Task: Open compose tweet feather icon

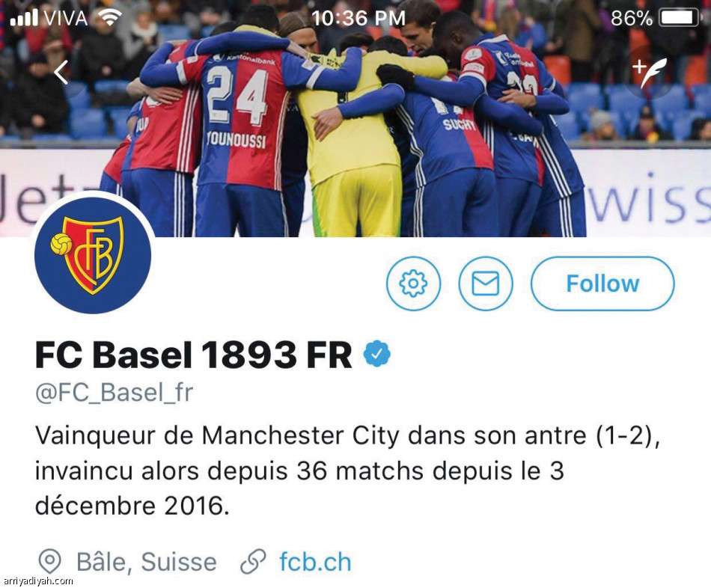Action: [x=650, y=73]
